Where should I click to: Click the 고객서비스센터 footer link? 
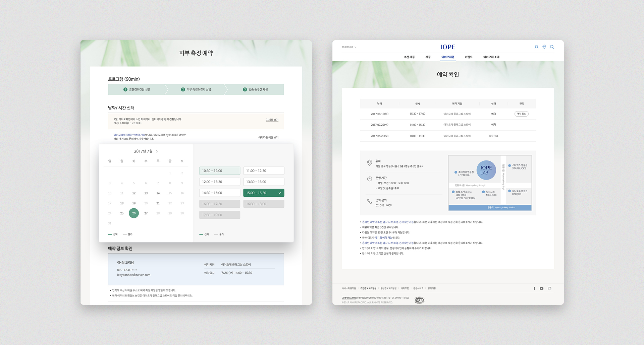click(349, 298)
